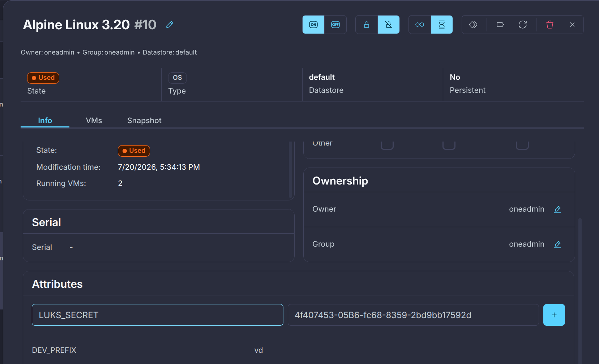Enable the image with the ON button
The image size is (599, 364).
[313, 25]
